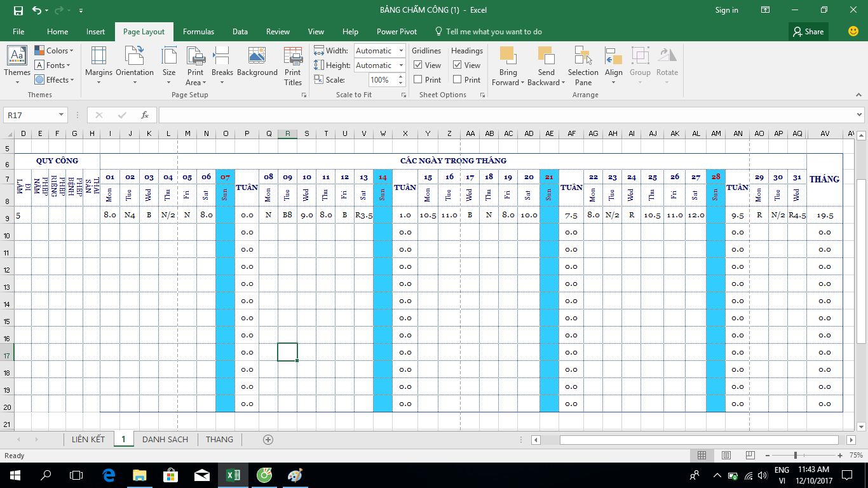Insert page Breaks from the ribbon
Screen dimensions: 868x488
tap(222, 65)
